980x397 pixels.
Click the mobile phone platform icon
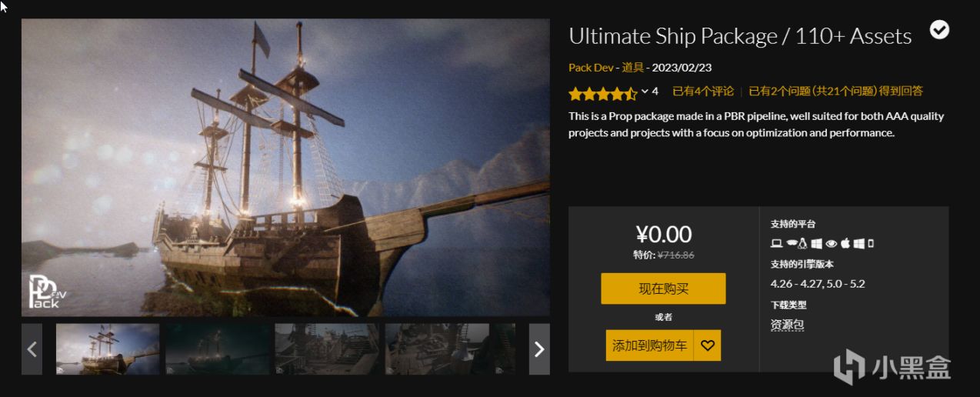coord(871,244)
